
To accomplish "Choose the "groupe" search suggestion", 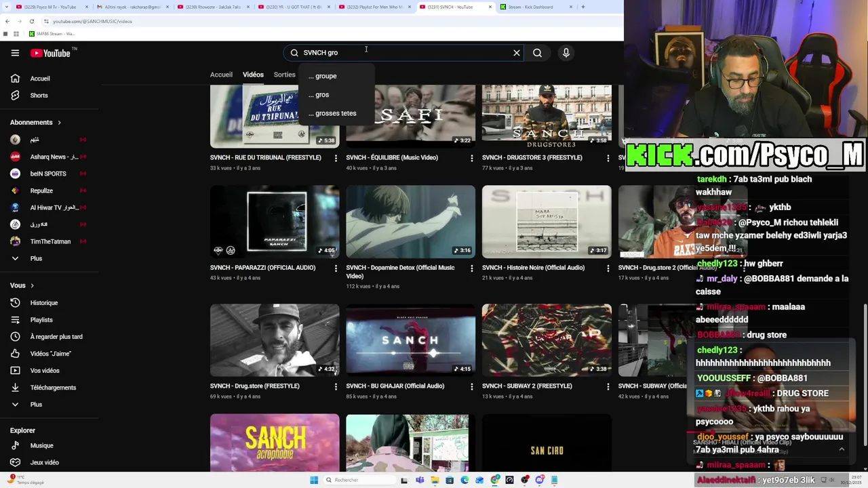I will (x=323, y=76).
